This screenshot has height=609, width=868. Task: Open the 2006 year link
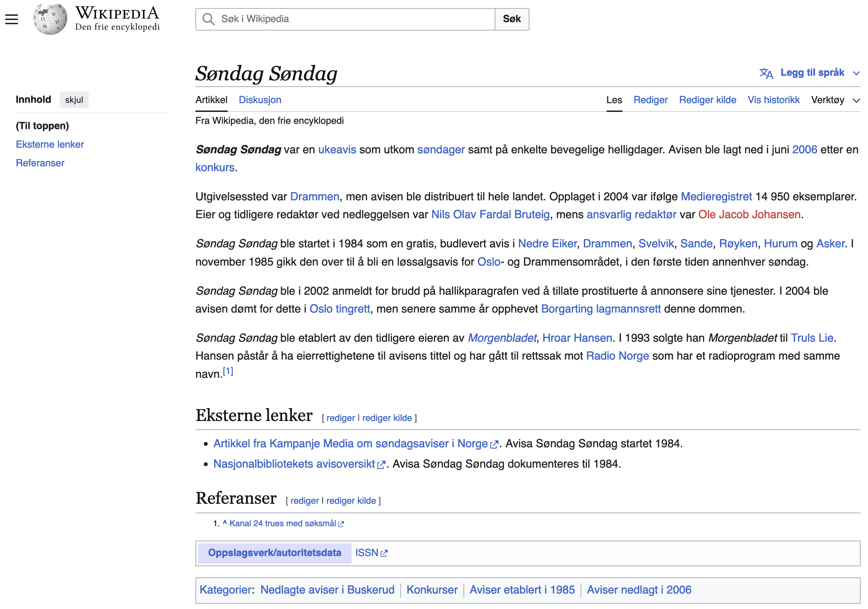[804, 150]
